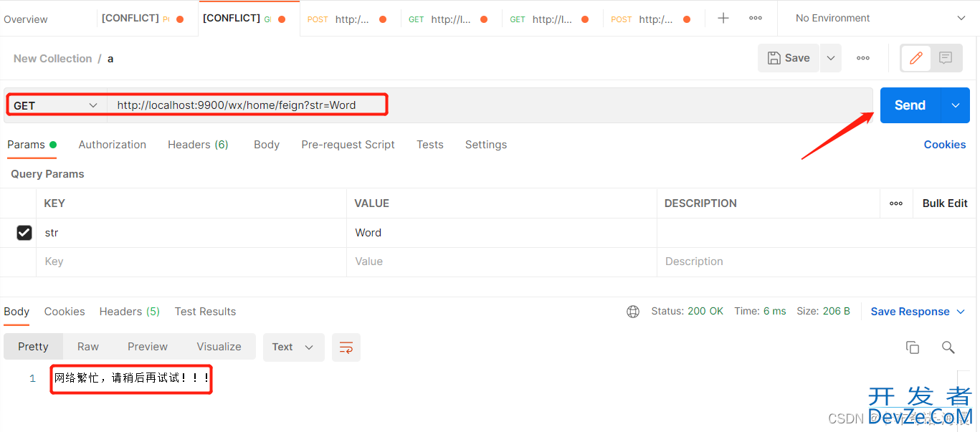
Task: Open the Text format dropdown
Action: 294,347
